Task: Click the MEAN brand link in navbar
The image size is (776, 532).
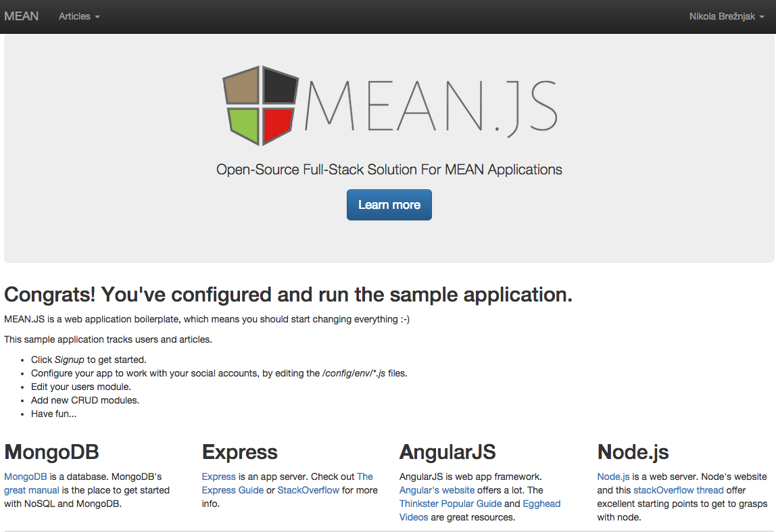Action: click(21, 16)
